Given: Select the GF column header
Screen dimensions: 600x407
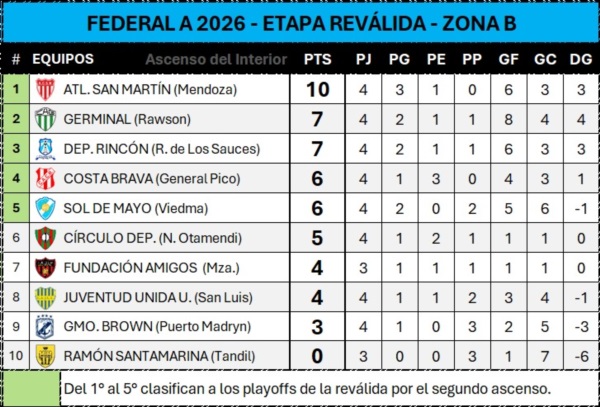Looking at the screenshot, I should click(508, 59).
